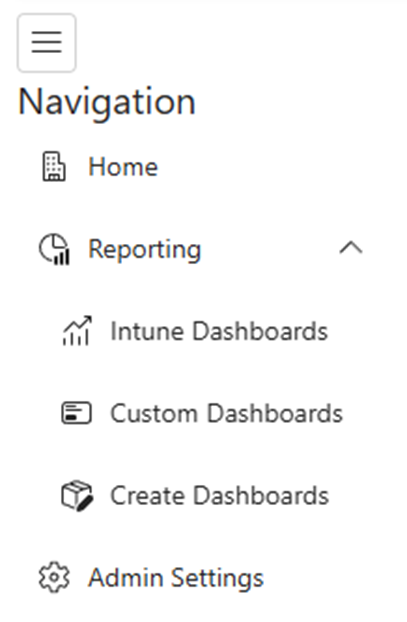Click the Create Dashboards text label

tap(220, 496)
